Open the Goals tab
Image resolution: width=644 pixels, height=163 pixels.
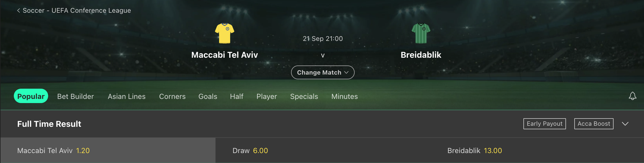pyautogui.click(x=208, y=96)
